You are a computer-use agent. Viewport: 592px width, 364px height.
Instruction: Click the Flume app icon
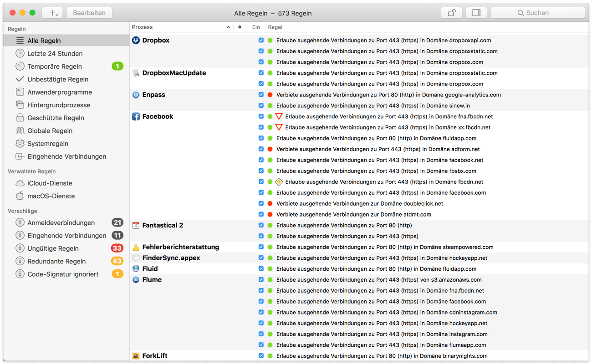(136, 280)
